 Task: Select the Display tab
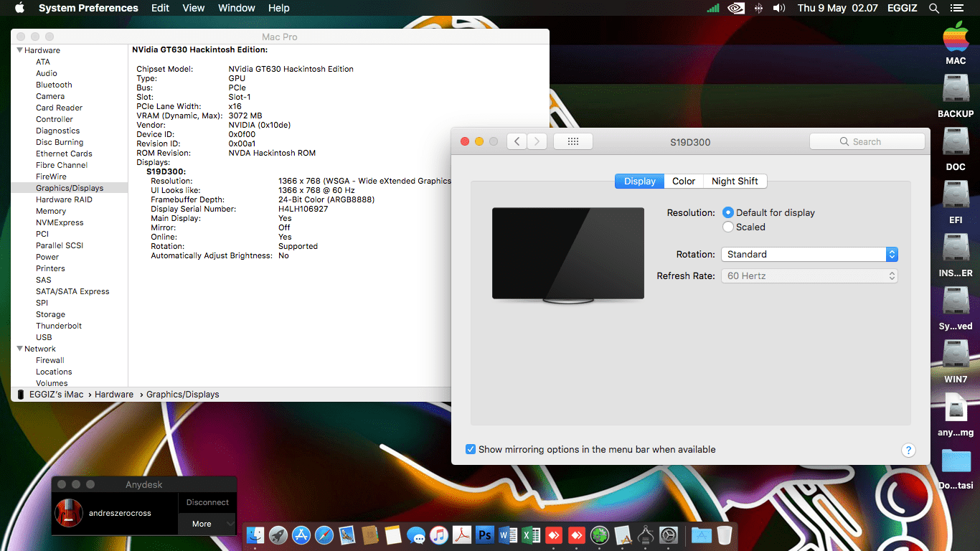pyautogui.click(x=640, y=181)
